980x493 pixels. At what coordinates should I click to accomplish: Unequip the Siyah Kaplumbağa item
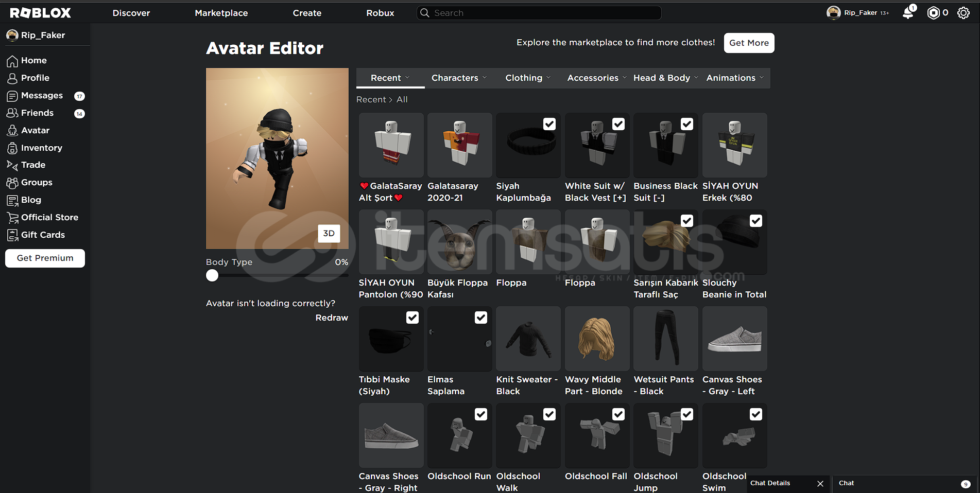click(549, 124)
